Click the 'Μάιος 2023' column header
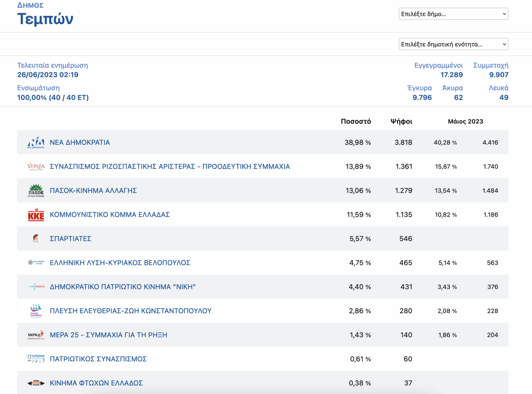Viewport: 532px width, 394px height. (465, 122)
